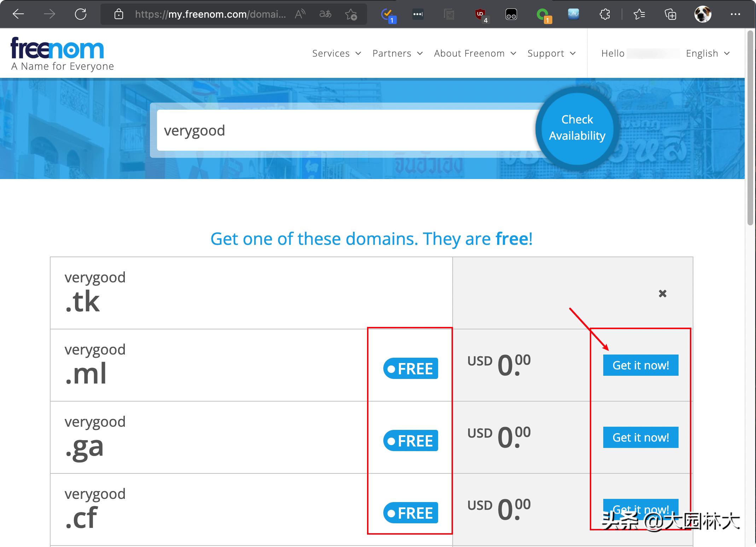Open the Favorites list icon

[639, 14]
